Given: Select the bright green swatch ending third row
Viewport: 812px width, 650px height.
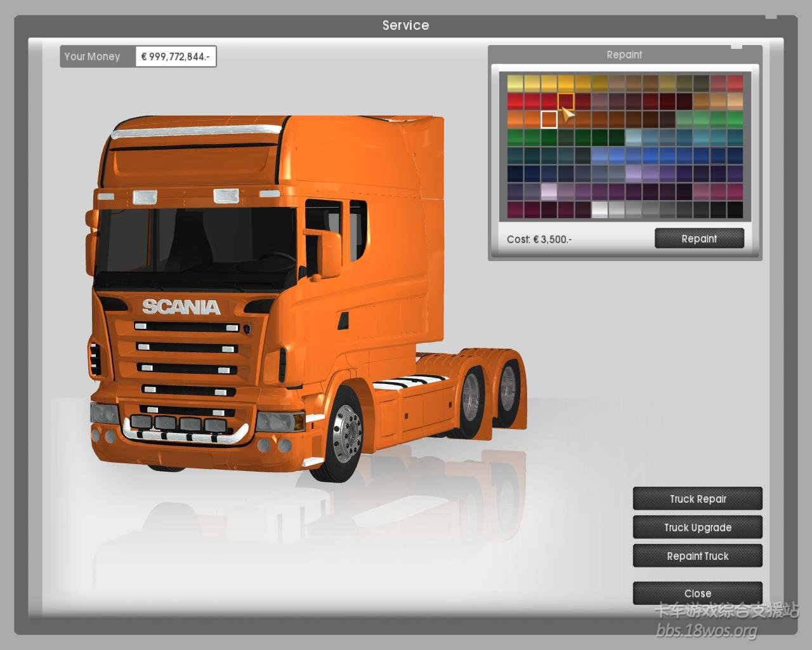Looking at the screenshot, I should pyautogui.click(x=735, y=119).
